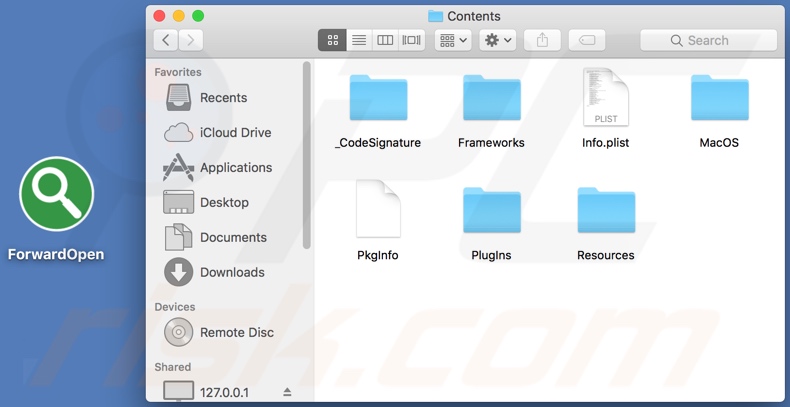Click the Shared section header
This screenshot has width=790, height=407.
coord(173,367)
